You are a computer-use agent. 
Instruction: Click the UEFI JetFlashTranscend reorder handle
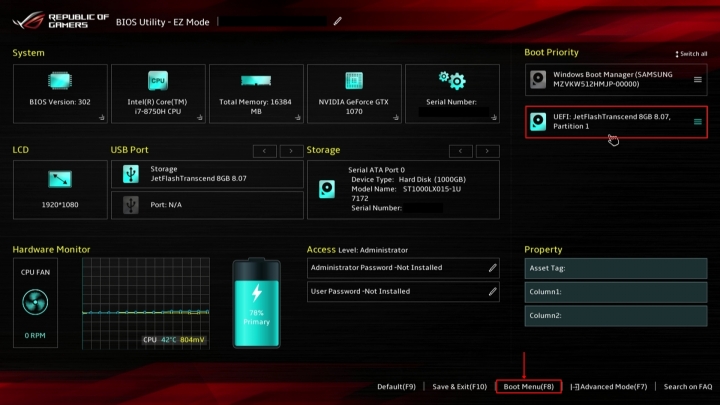[x=698, y=122]
